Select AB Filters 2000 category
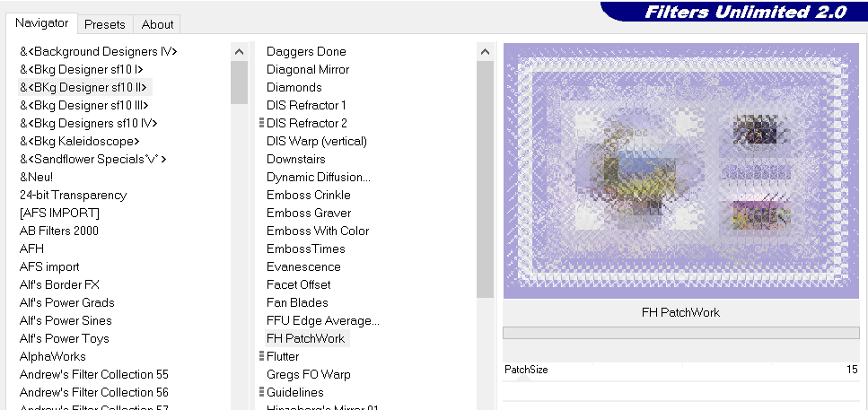The image size is (868, 410). click(x=59, y=231)
